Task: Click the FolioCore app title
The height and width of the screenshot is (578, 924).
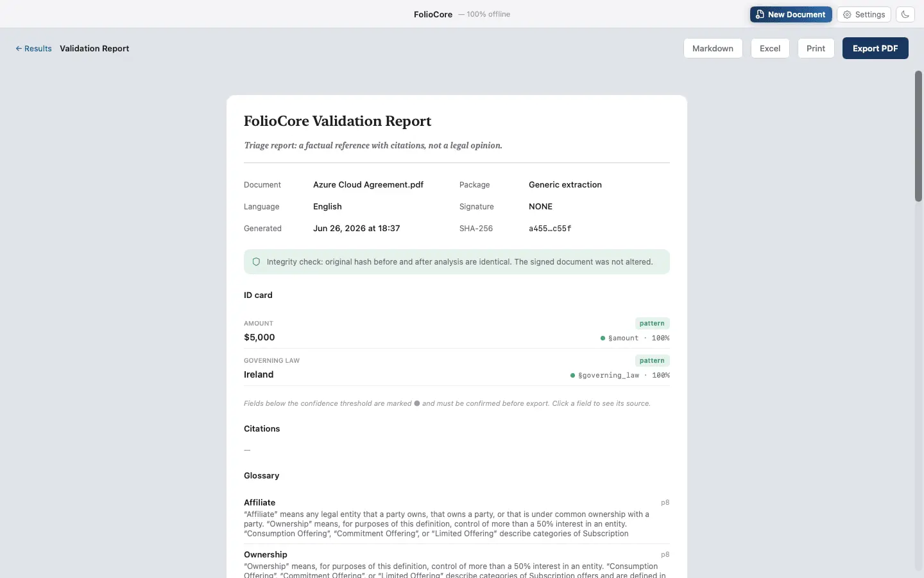Action: (x=433, y=14)
